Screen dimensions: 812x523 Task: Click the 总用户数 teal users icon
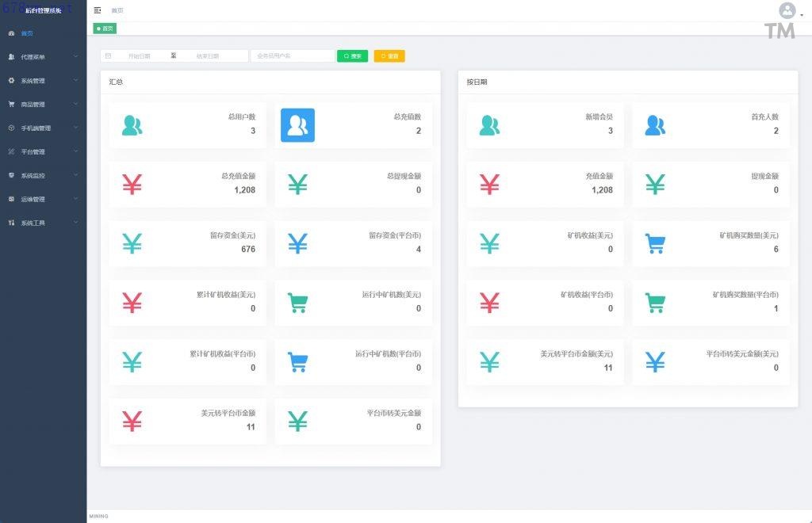click(132, 125)
